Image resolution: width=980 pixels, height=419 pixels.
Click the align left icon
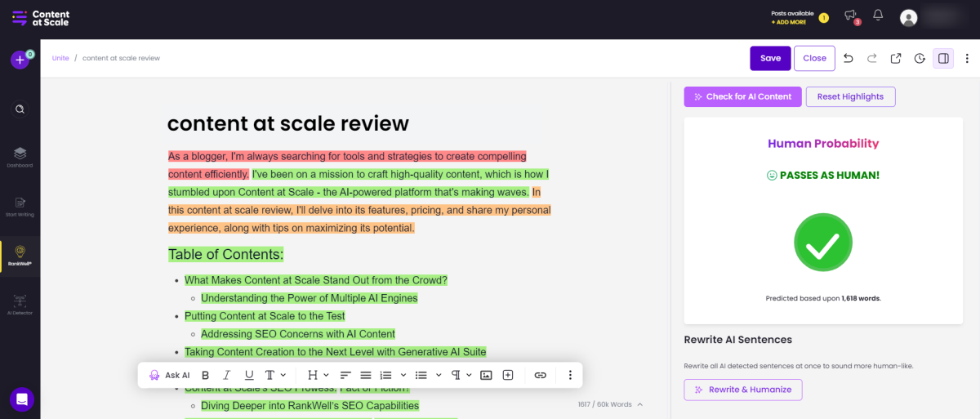345,375
